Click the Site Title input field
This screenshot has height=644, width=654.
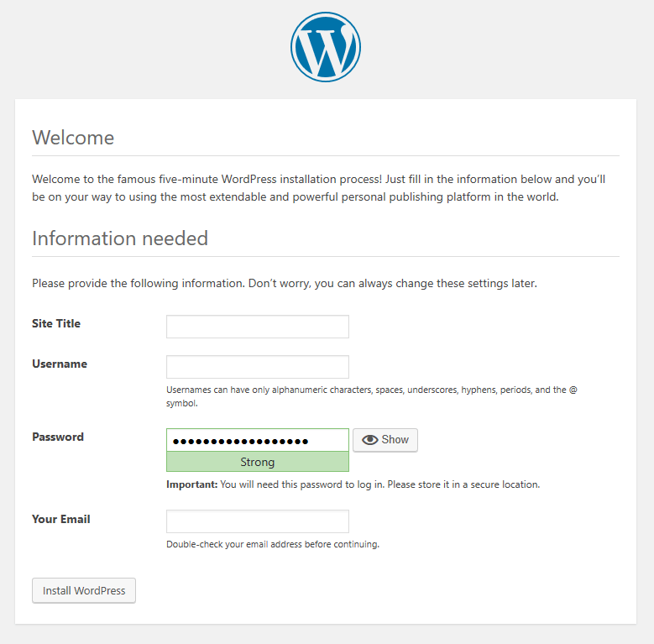click(x=258, y=327)
